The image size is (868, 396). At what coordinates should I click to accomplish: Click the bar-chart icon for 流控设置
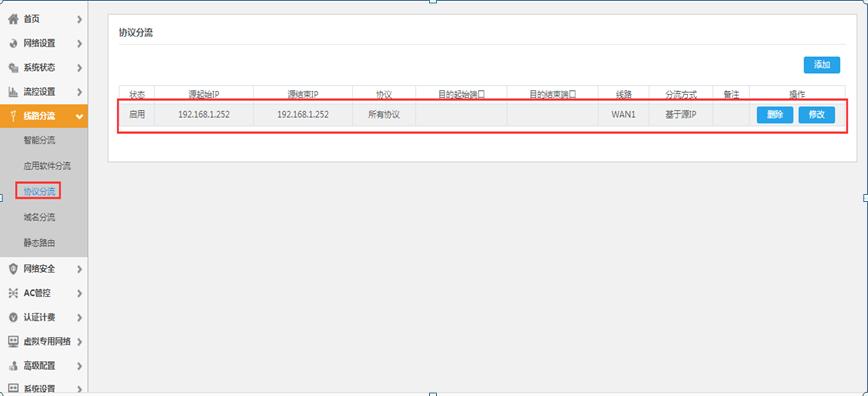click(x=13, y=91)
